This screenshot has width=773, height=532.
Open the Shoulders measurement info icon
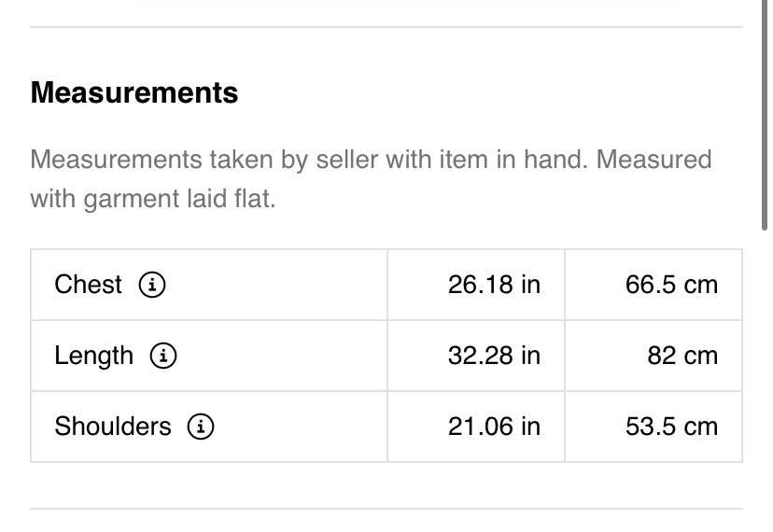tap(201, 427)
